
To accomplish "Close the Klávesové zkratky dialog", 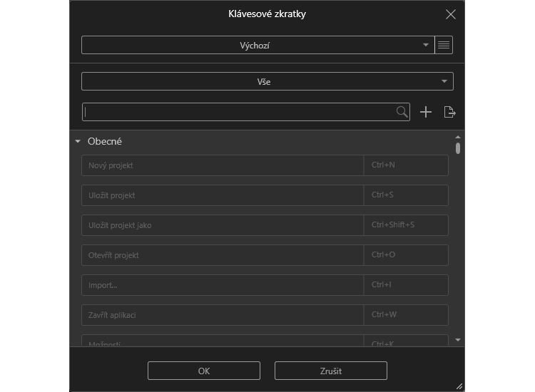I will click(450, 14).
